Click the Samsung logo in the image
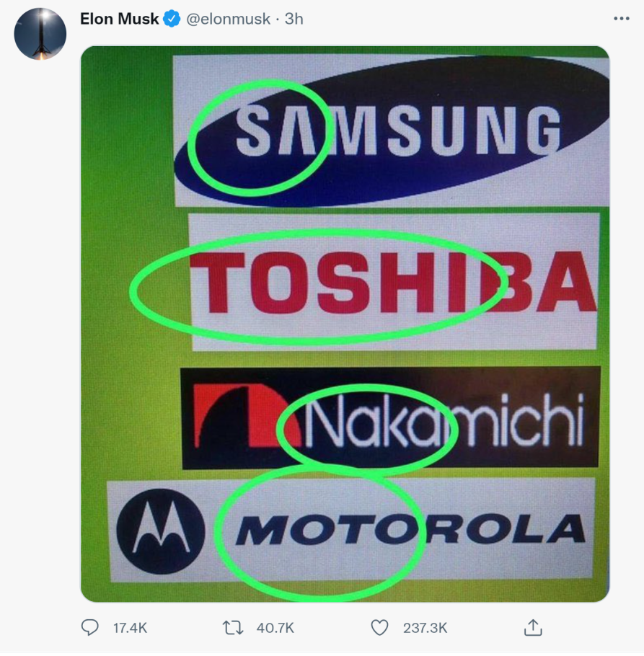 [392, 130]
